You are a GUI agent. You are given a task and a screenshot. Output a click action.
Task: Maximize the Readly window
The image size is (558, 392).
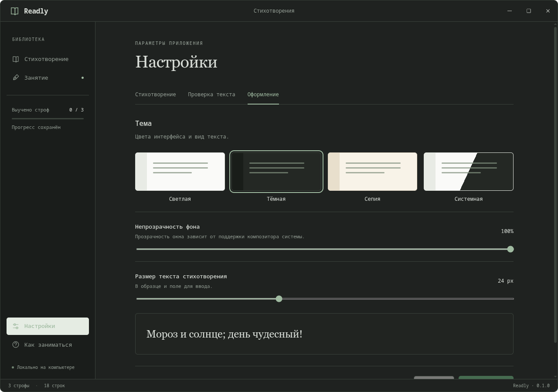(529, 11)
